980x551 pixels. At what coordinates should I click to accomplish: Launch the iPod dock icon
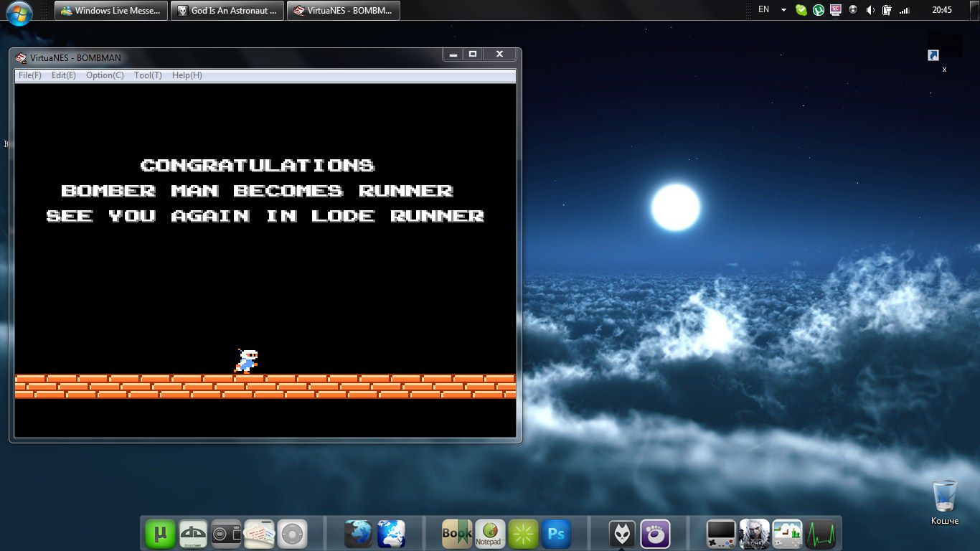[293, 534]
